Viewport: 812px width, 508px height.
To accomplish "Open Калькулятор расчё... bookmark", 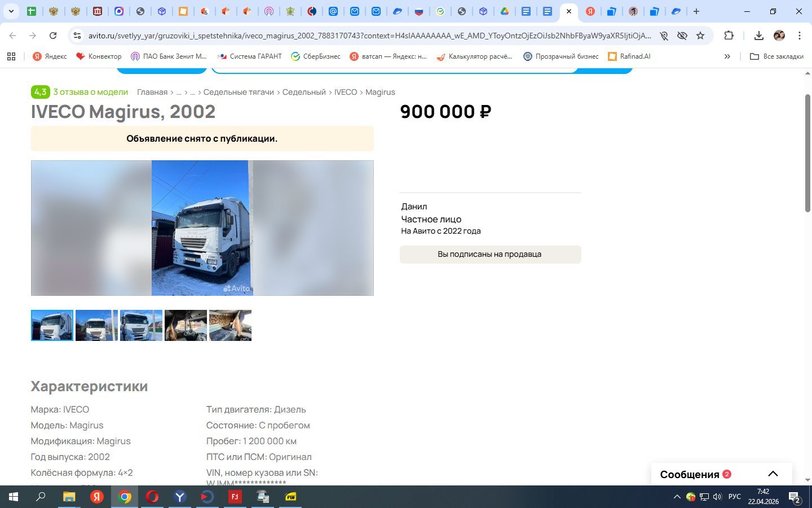I will coord(475,56).
